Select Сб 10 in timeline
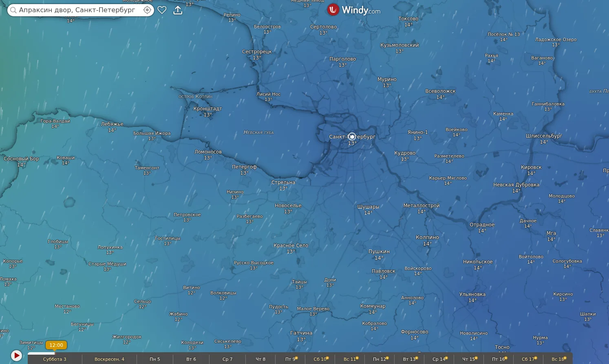 tap(320, 359)
